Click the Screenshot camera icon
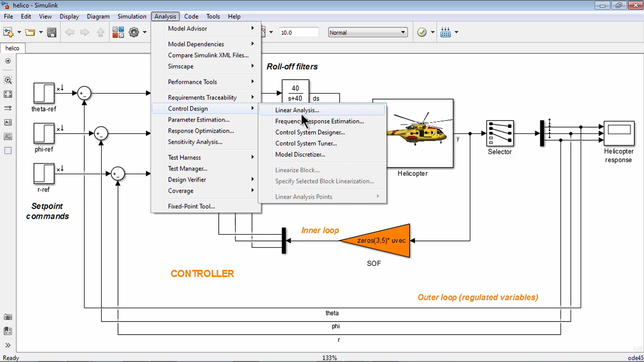The image size is (644, 362). coord(8,317)
